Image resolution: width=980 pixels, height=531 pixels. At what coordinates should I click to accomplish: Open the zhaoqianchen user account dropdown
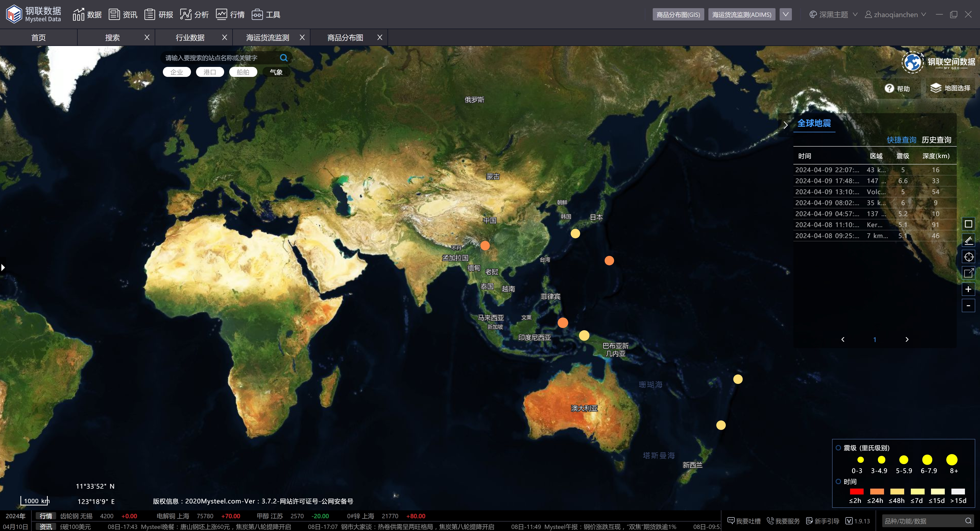coord(895,15)
